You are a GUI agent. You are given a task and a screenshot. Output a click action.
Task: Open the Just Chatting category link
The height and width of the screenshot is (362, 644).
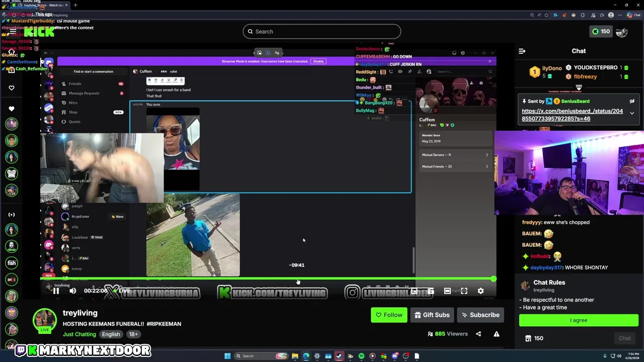[x=79, y=334]
